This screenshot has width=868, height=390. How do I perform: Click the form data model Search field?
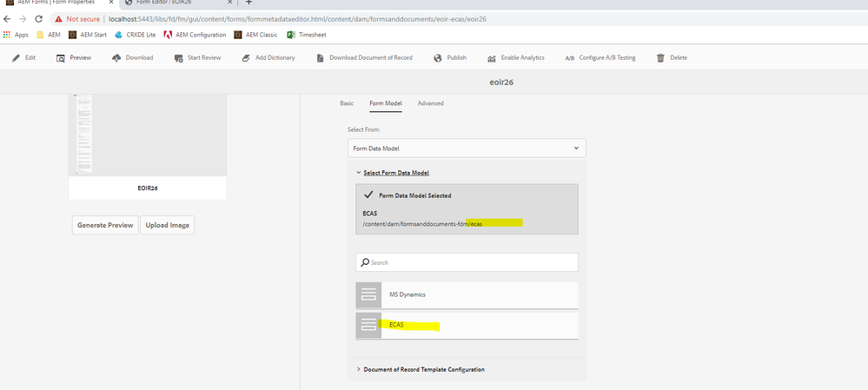[467, 262]
